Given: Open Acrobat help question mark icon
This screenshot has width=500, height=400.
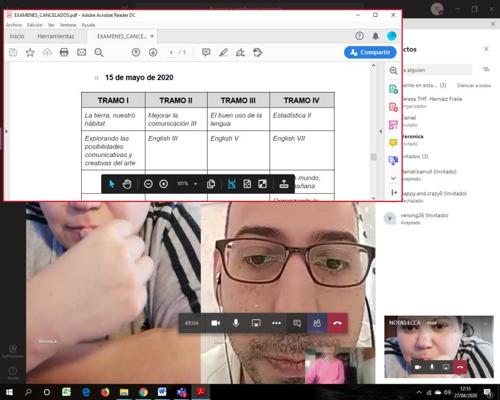Looking at the screenshot, I should pyautogui.click(x=359, y=36).
